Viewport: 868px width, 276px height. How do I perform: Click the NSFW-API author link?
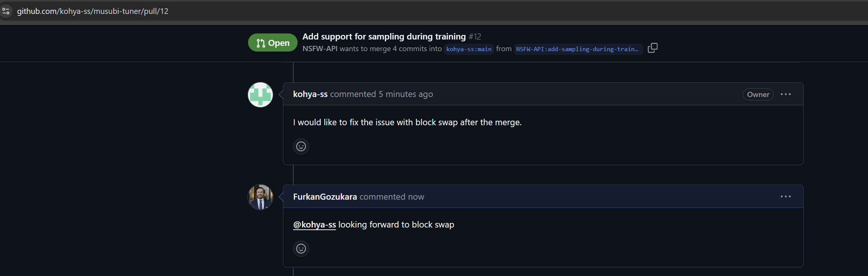(320, 49)
